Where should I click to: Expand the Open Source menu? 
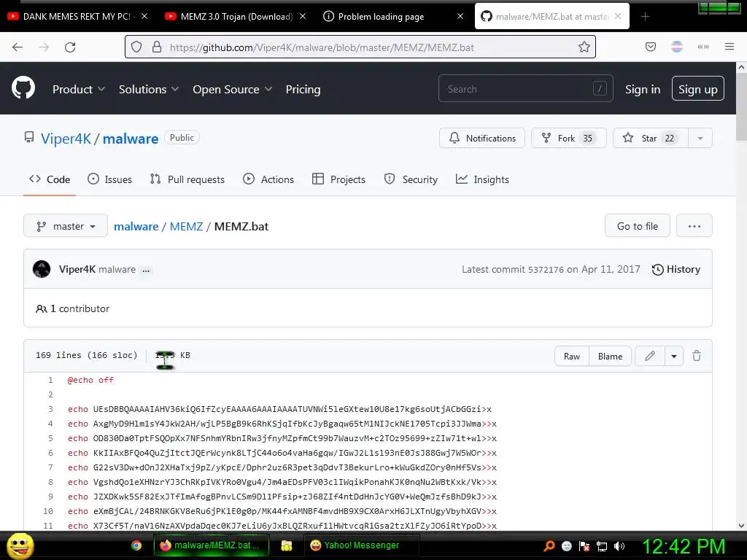(233, 89)
